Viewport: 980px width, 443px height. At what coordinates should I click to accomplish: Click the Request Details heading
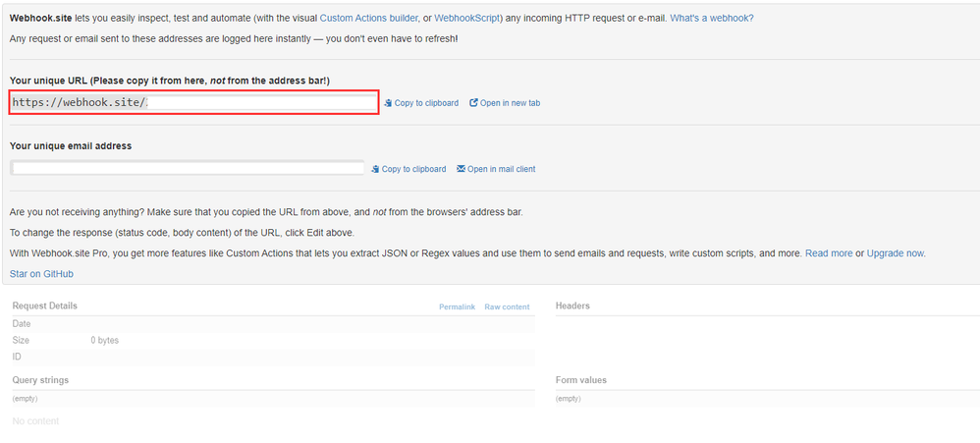[x=45, y=305]
